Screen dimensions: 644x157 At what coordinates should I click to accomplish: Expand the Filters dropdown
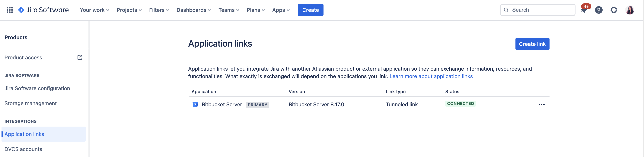click(x=159, y=10)
